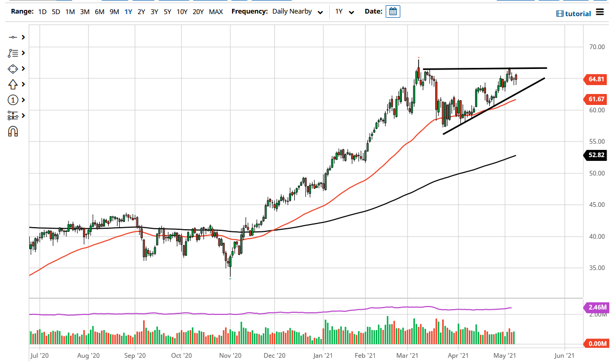Open the Date calendar picker
Image resolution: width=613 pixels, height=364 pixels.
click(392, 11)
